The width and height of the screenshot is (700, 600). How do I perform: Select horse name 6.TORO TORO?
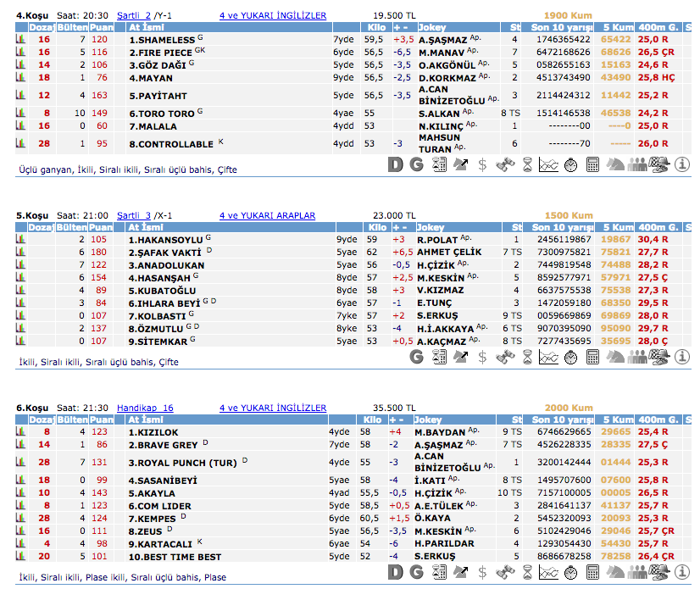tap(162, 114)
